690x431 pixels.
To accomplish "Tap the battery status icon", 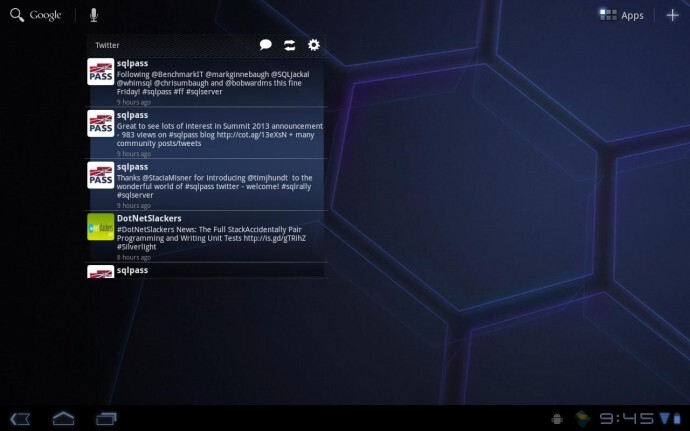I will point(679,417).
